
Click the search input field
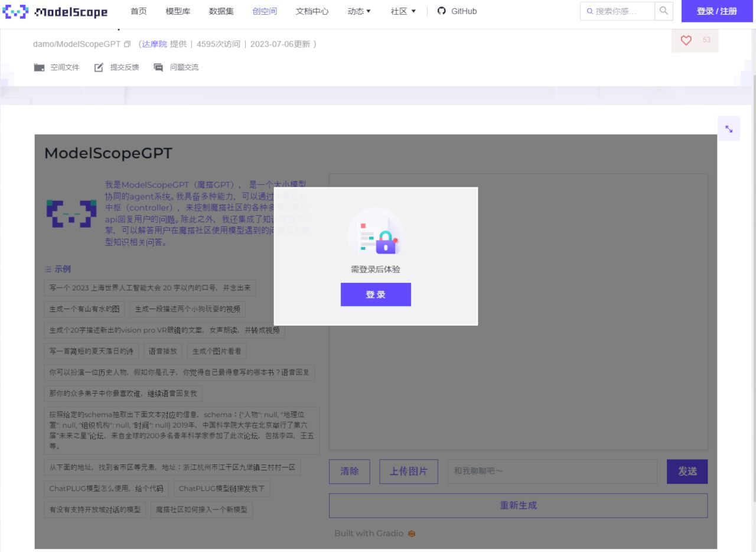[618, 11]
